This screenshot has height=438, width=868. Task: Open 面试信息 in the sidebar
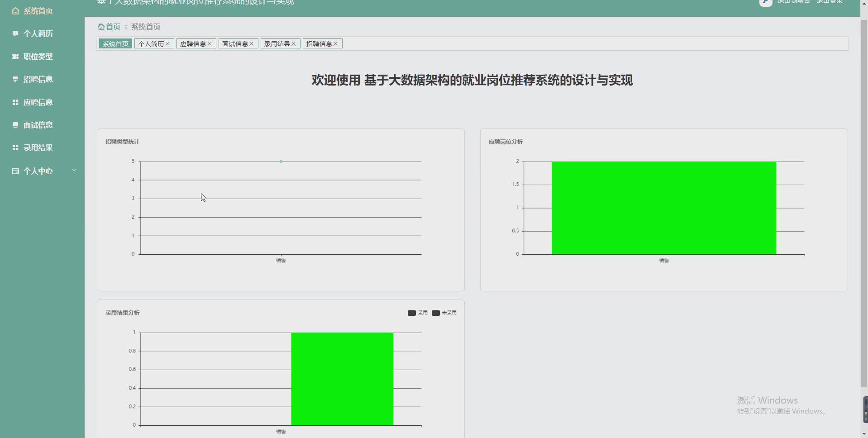(38, 125)
